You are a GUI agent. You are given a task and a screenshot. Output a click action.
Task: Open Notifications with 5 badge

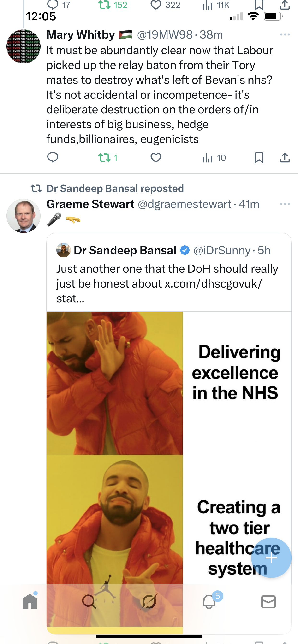point(209,602)
